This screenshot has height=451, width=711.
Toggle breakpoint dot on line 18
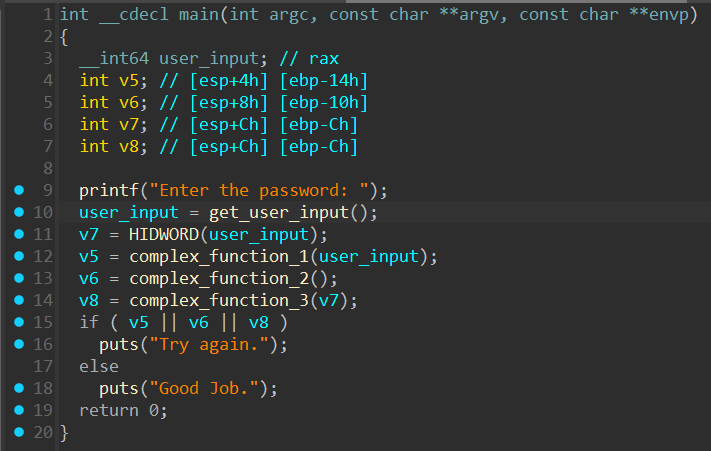click(x=19, y=388)
